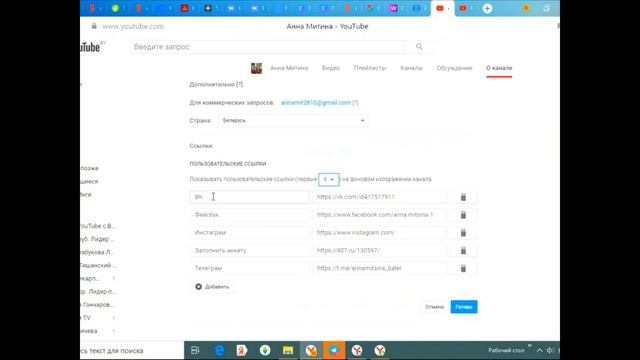Click the channel avatar thumbnail
640x360 pixels.
tap(256, 68)
